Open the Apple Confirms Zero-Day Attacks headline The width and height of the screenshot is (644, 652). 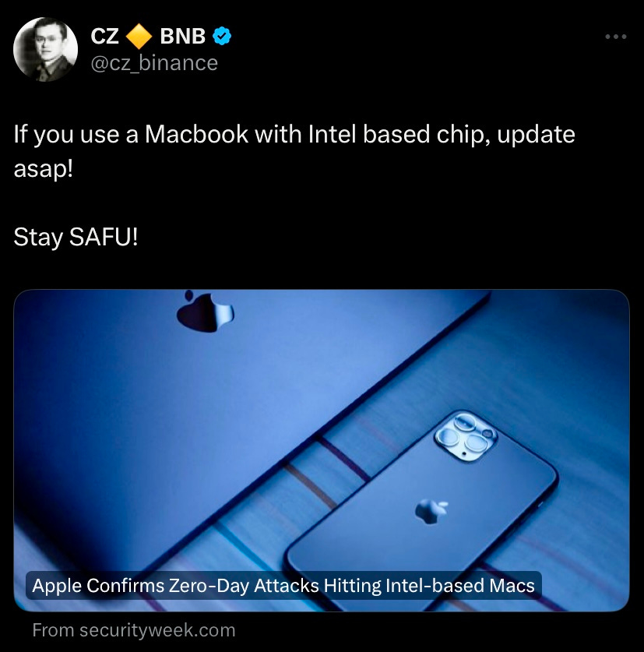point(283,586)
